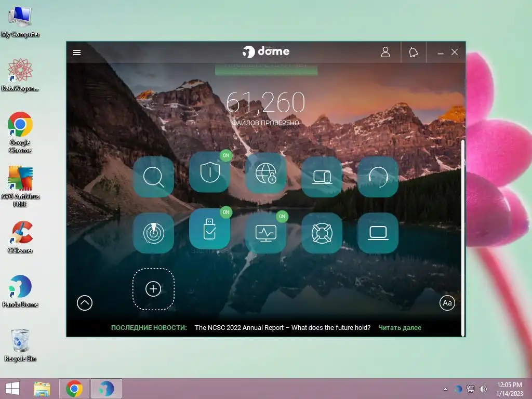The height and width of the screenshot is (399, 532).
Task: Open the network tray icon
Action: coord(471,389)
